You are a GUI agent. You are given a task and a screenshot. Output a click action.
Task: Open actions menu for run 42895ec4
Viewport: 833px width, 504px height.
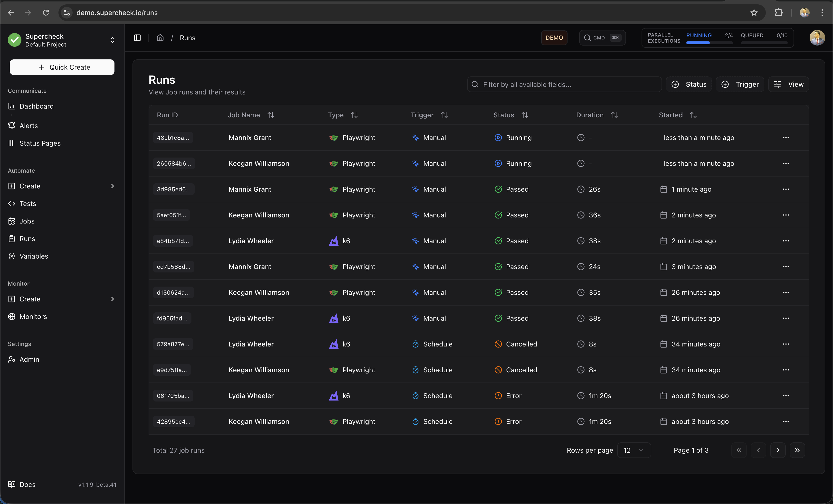pyautogui.click(x=786, y=421)
